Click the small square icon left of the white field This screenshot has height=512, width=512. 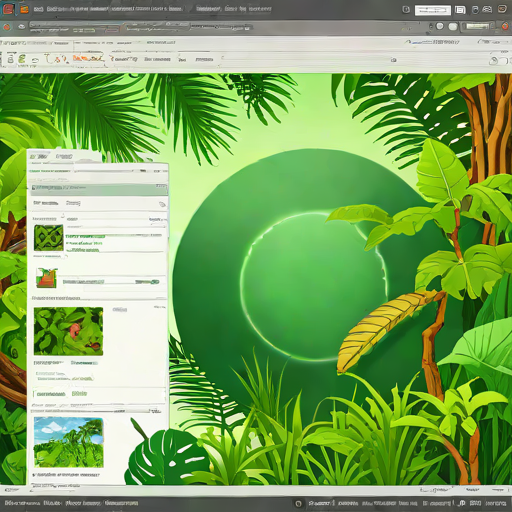(406, 9)
